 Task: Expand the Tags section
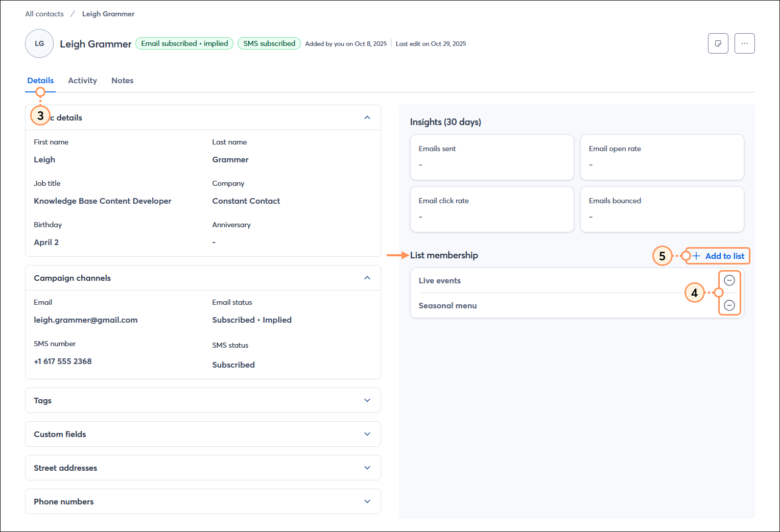(367, 400)
